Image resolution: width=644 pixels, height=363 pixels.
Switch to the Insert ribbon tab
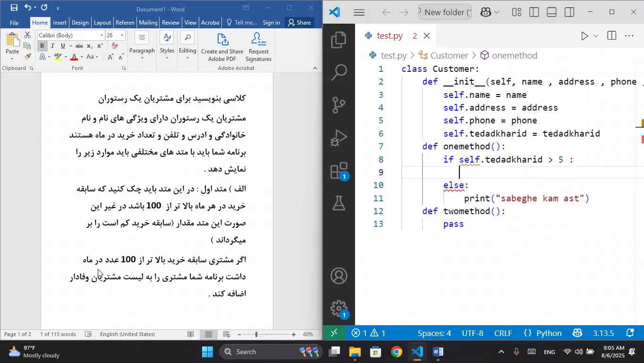[x=59, y=23]
